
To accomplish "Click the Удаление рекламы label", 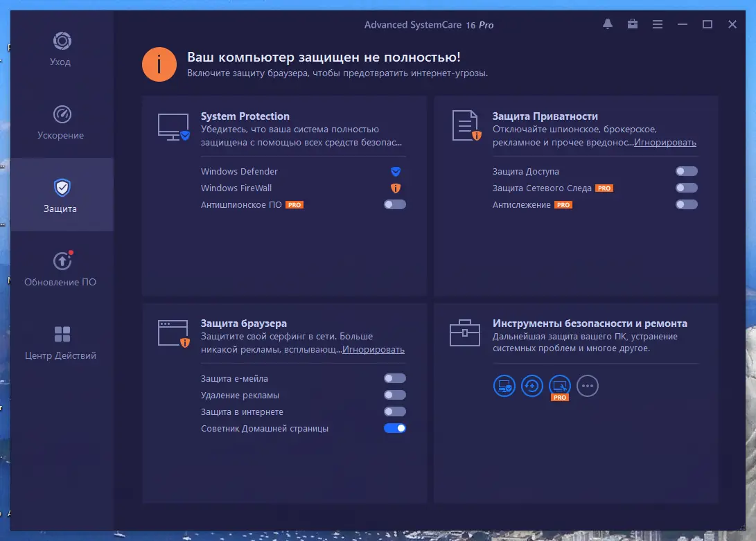I will click(x=240, y=396).
